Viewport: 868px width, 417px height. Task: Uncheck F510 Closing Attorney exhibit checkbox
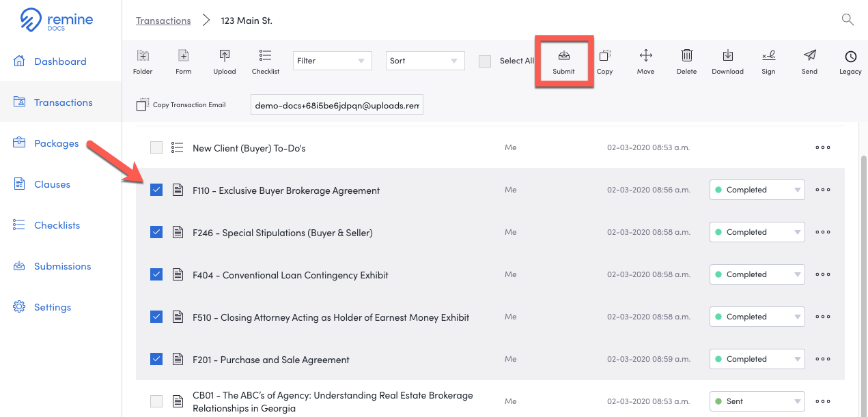coord(156,317)
